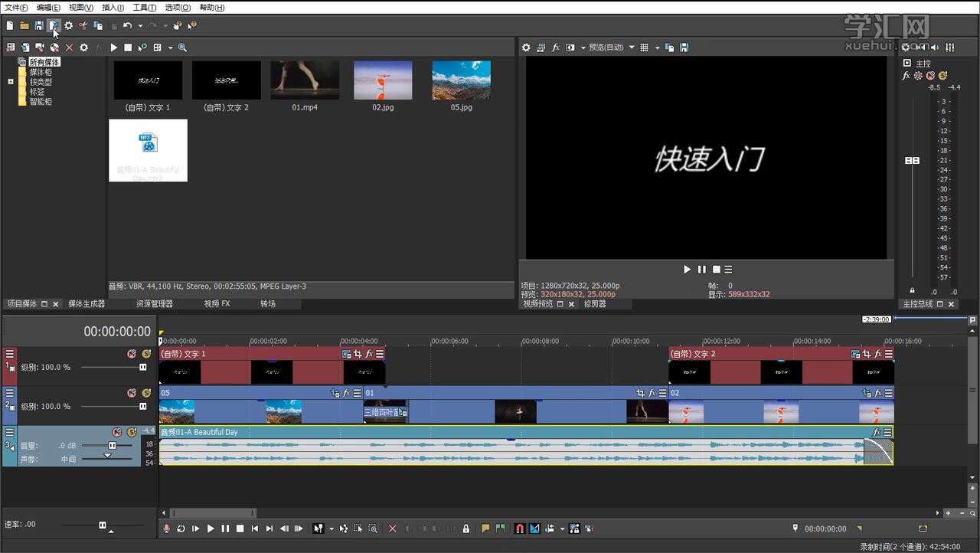
Task: Open media properties gear in Project Media toolbar
Action: [83, 47]
